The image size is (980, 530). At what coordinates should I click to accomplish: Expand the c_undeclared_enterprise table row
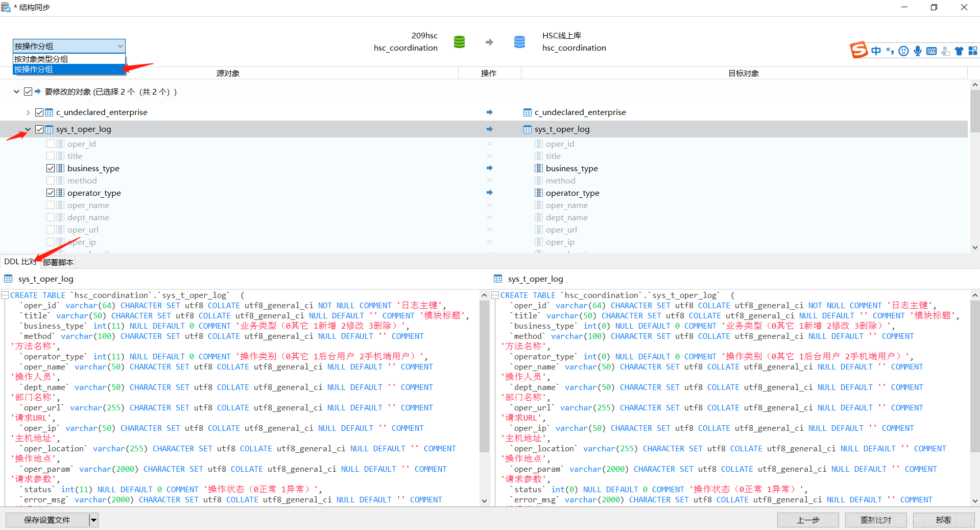[28, 112]
